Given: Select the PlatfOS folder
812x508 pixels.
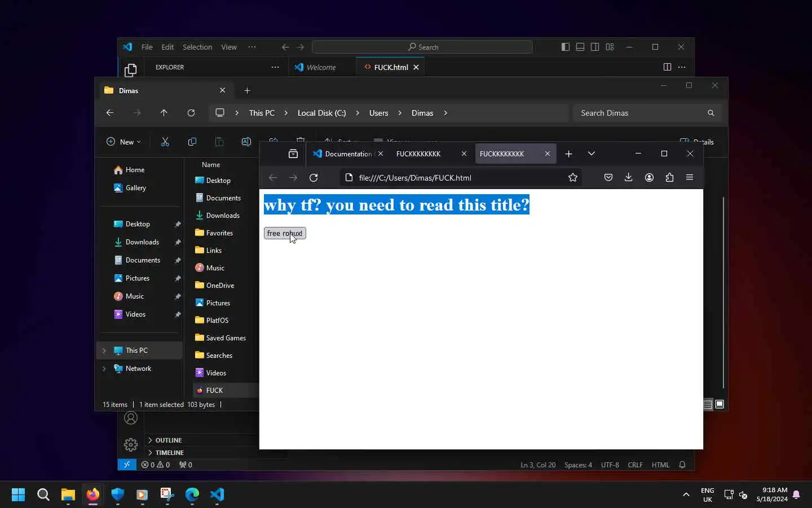Looking at the screenshot, I should 217,320.
